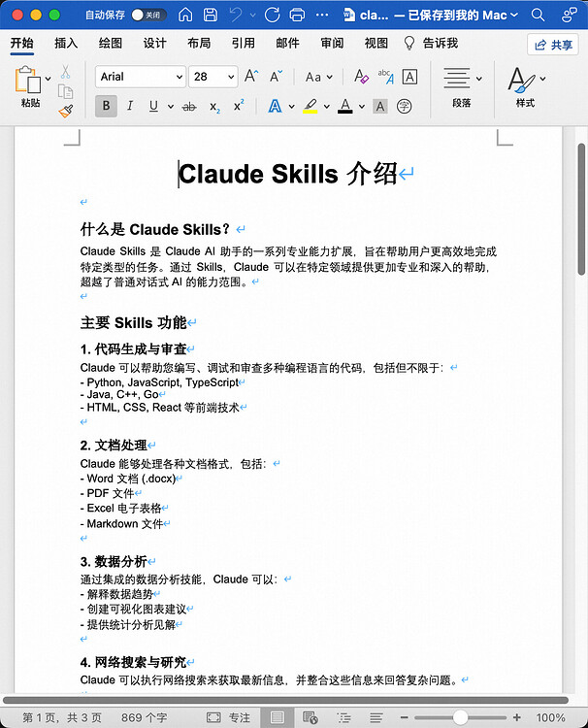This screenshot has height=728, width=588.
Task: Select Print Layout view button
Action: (x=278, y=717)
